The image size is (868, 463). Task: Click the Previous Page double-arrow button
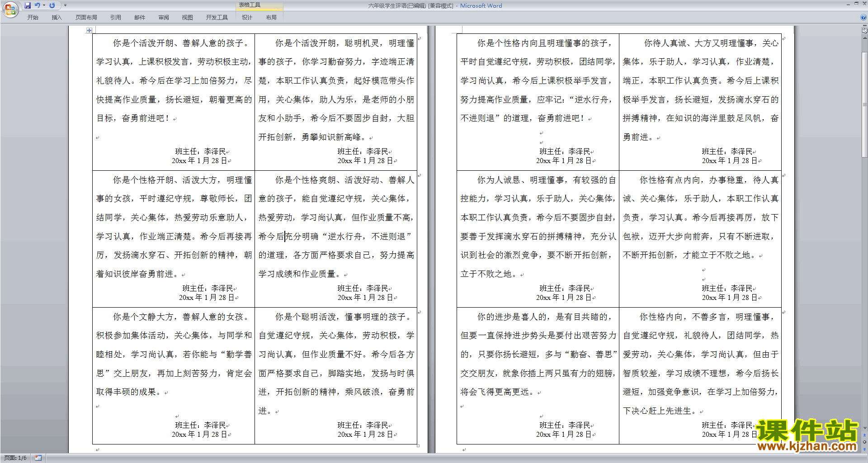865,435
